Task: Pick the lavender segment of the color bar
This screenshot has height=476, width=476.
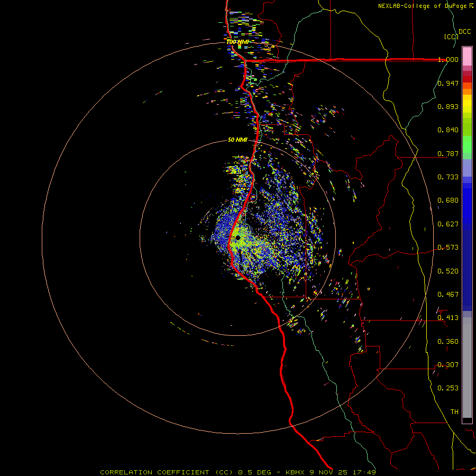Action: [x=467, y=168]
